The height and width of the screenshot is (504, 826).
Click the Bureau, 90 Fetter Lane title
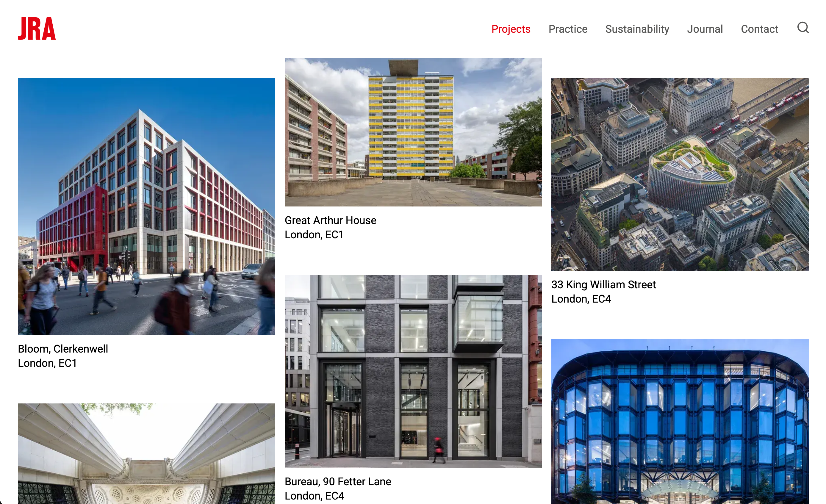point(338,482)
